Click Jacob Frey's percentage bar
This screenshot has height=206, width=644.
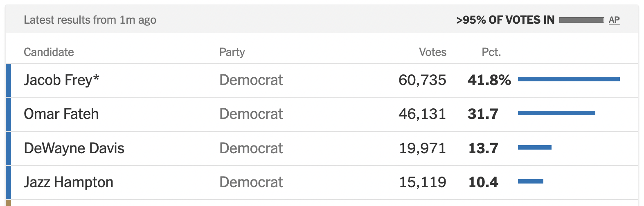point(569,79)
